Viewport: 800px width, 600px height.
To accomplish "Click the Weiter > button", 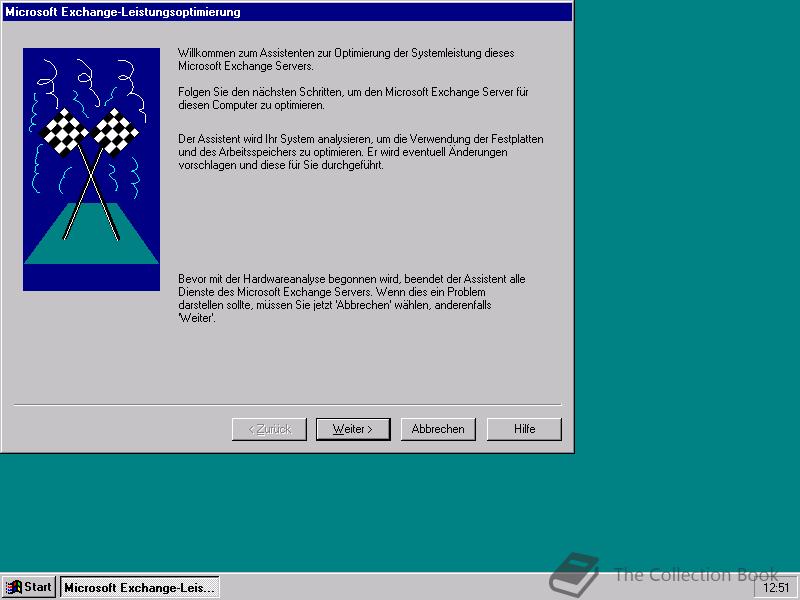I will [353, 429].
